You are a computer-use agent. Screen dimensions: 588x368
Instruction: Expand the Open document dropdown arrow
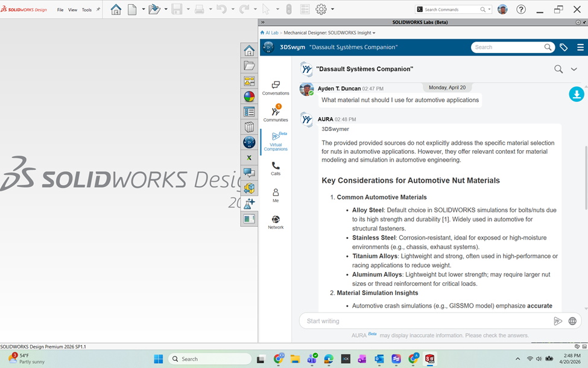pyautogui.click(x=165, y=10)
